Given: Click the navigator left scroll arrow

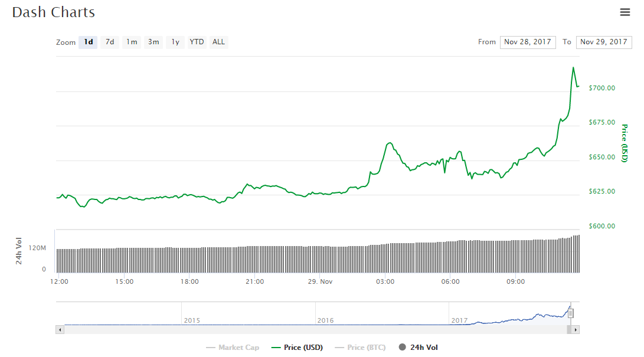Looking at the screenshot, I should pos(60,329).
